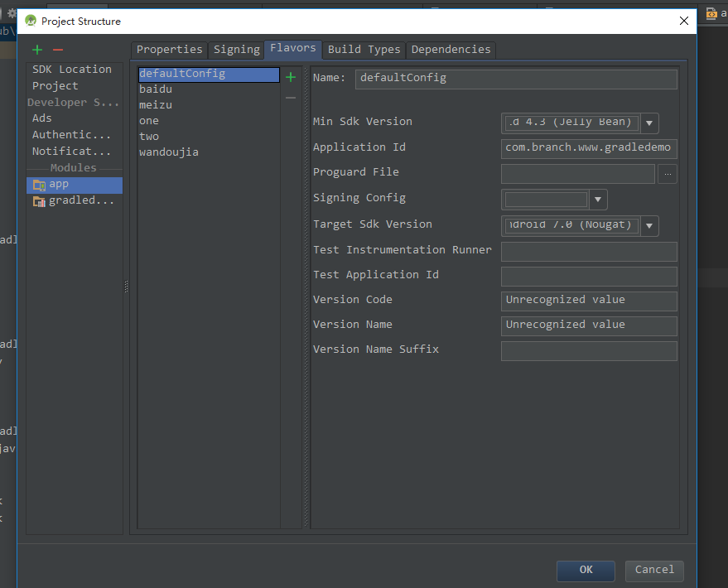This screenshot has width=728, height=588.
Task: Select Ads in sidebar
Action: [x=41, y=118]
